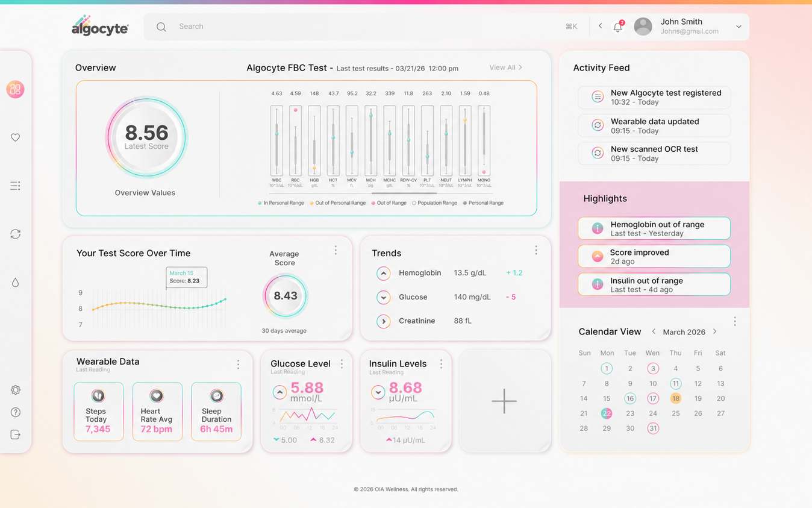Open the Hemoglobin out of range highlight
This screenshot has height=508, width=812.
click(654, 228)
